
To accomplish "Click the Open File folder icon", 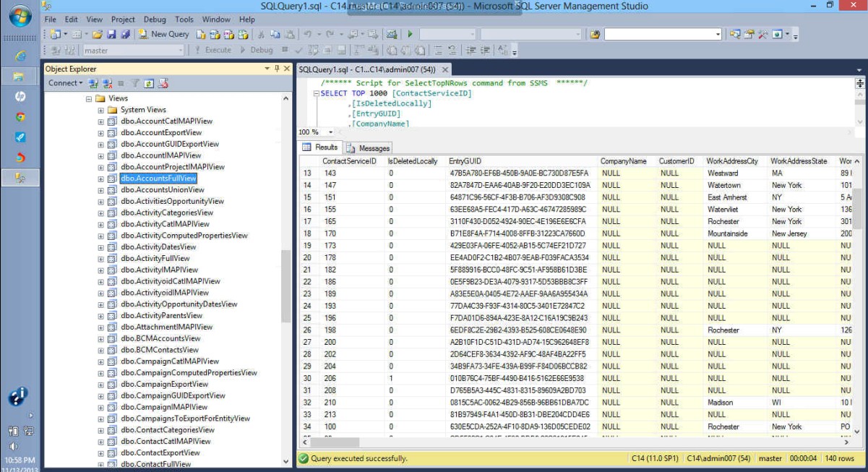I will pyautogui.click(x=97, y=34).
